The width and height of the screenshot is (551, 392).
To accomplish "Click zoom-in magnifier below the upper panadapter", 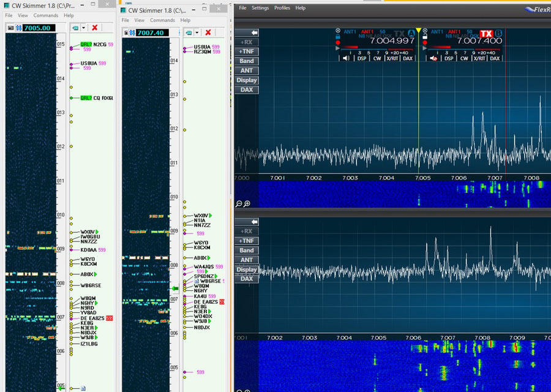I will [x=246, y=203].
